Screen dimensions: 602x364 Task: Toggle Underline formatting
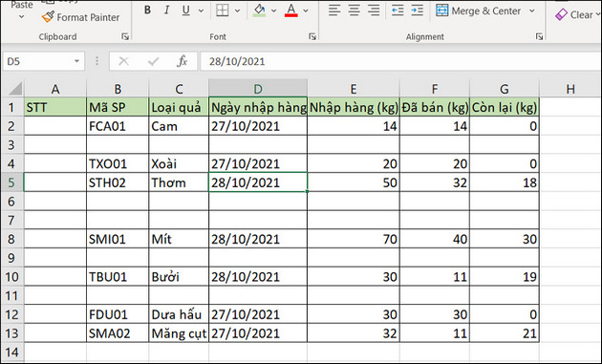[185, 11]
